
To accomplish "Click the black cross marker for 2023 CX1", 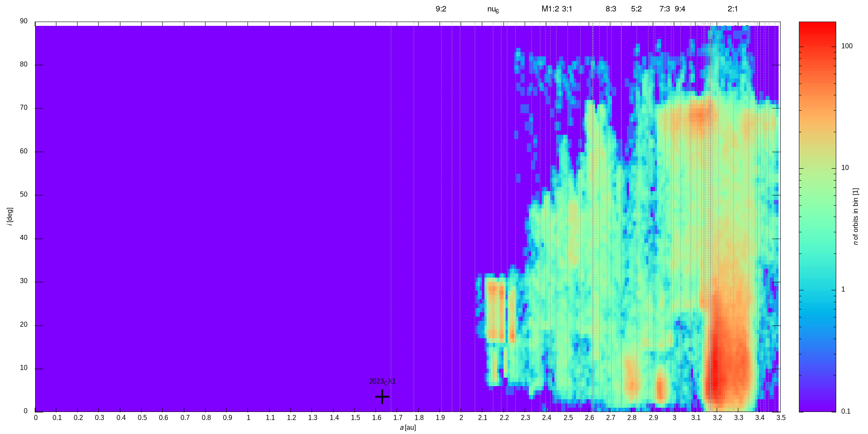I will click(x=382, y=397).
